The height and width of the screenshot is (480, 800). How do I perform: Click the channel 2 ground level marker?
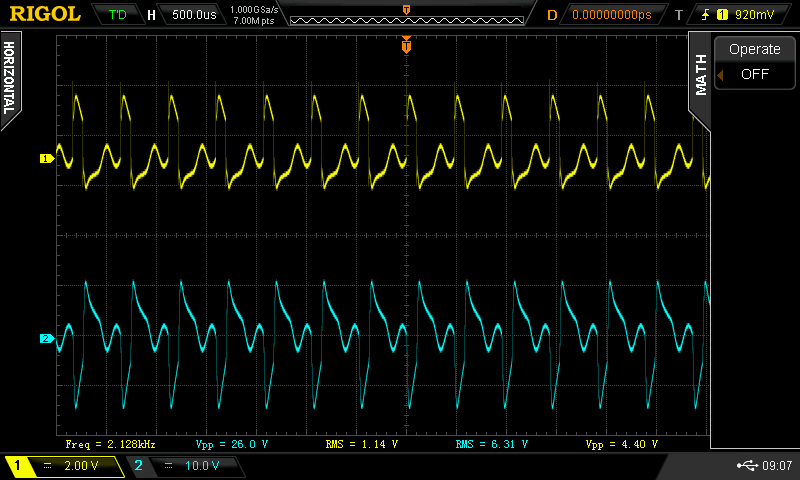[x=46, y=338]
